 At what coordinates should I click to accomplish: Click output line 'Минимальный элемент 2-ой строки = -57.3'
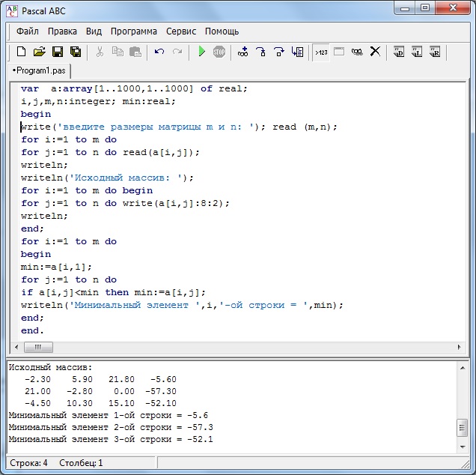(111, 428)
